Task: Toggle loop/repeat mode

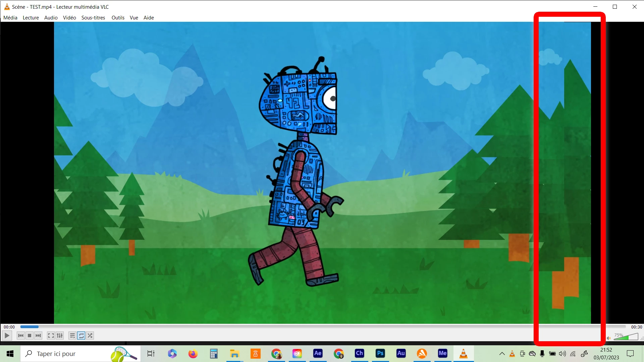Action: click(x=81, y=336)
